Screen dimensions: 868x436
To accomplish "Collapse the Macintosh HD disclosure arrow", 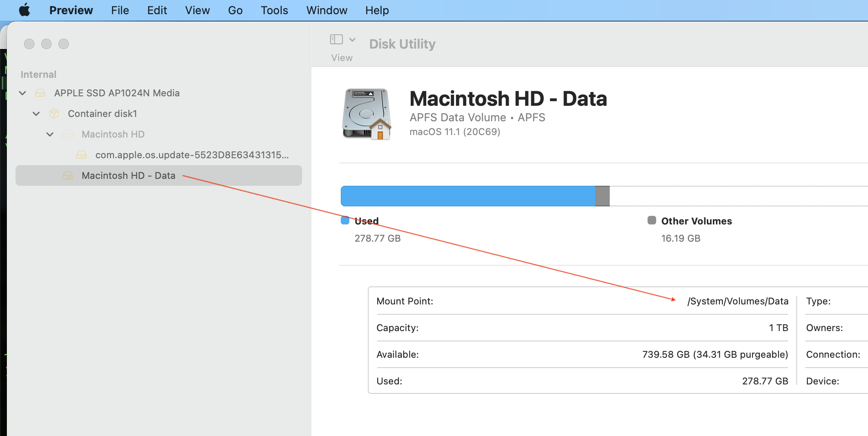I will click(x=50, y=134).
